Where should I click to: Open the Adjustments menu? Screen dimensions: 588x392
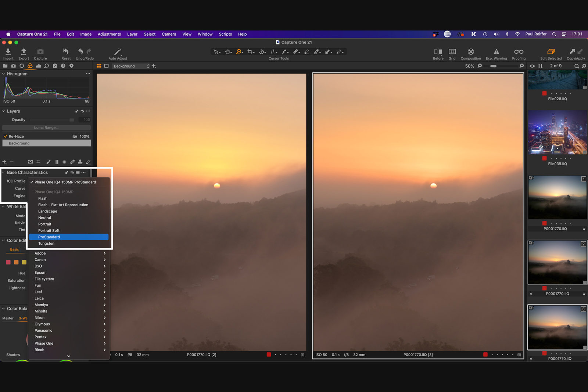(x=109, y=34)
